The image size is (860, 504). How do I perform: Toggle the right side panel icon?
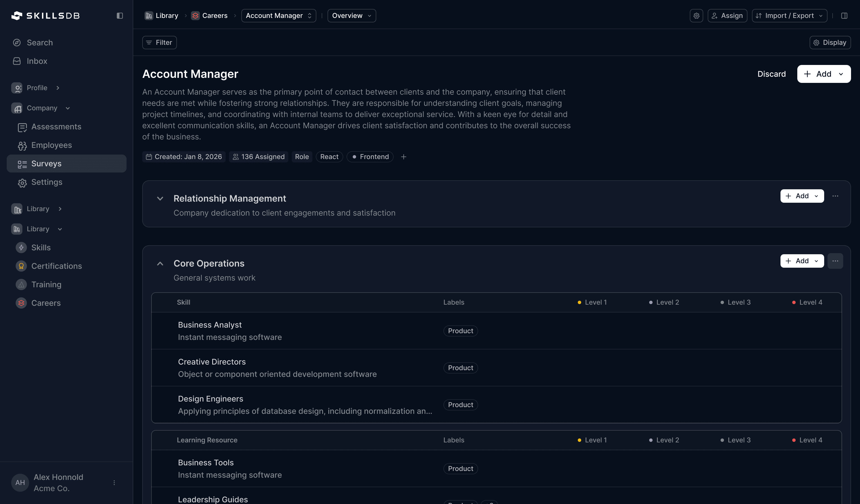(x=844, y=16)
